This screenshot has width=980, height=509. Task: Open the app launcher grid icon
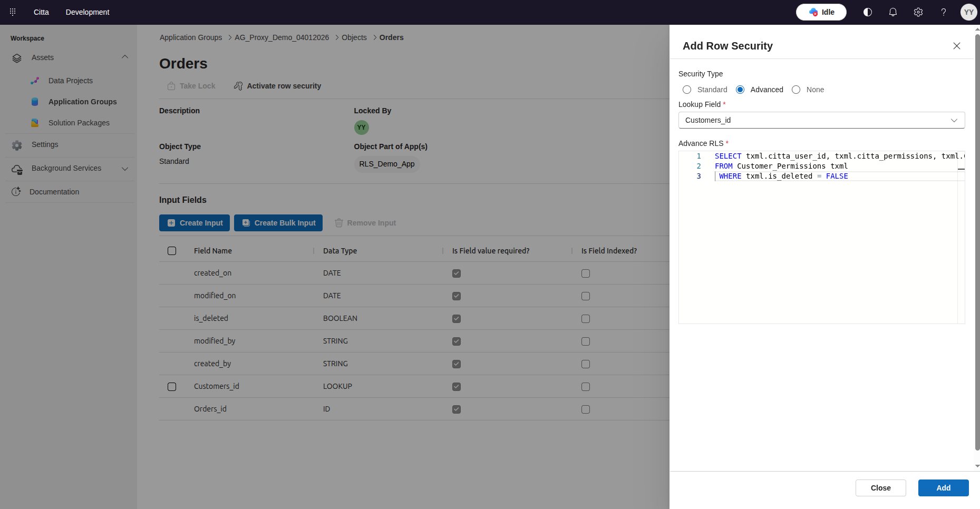13,12
